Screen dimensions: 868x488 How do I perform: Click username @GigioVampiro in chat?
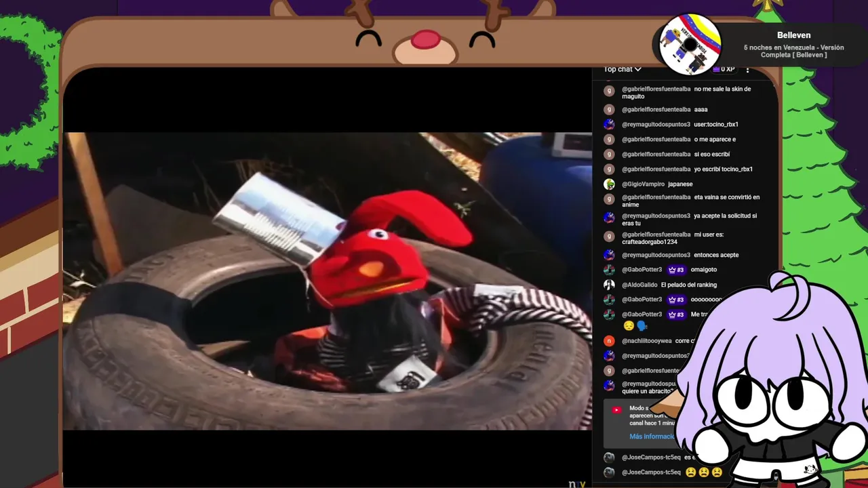point(644,184)
